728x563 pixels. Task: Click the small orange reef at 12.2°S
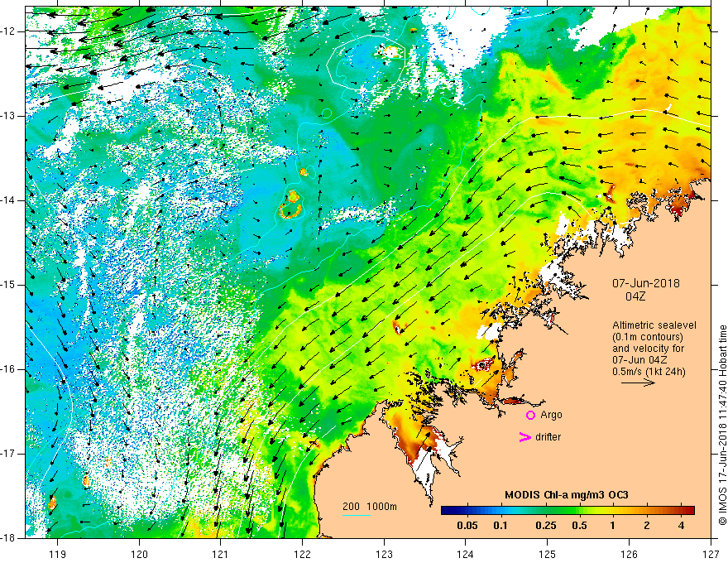click(390, 51)
